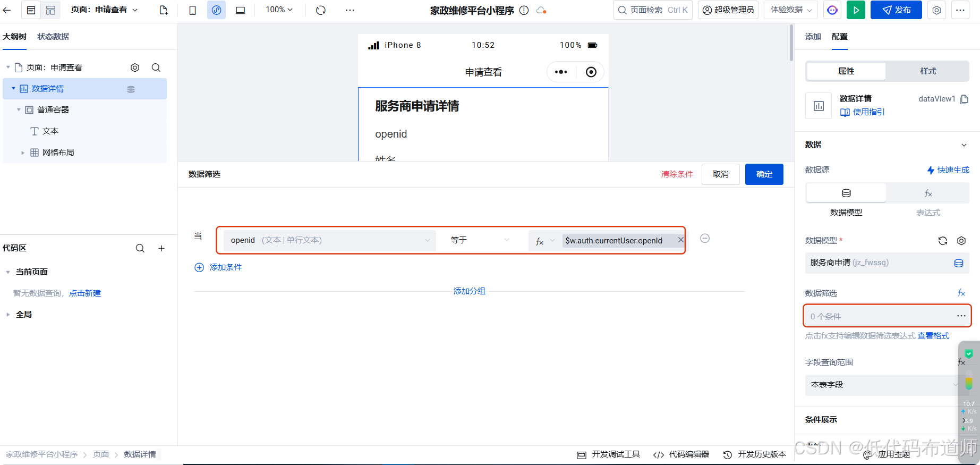This screenshot has width=980, height=465.
Task: Open the component layout panel icon
Action: (x=50, y=10)
